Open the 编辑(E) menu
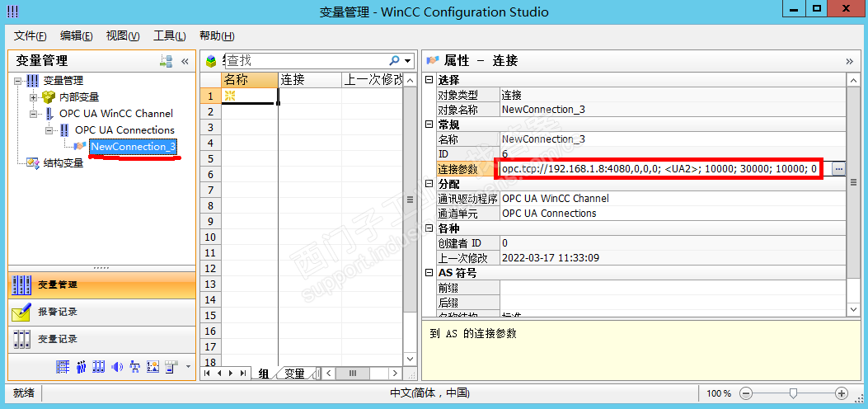This screenshot has height=409, width=868. 77,36
